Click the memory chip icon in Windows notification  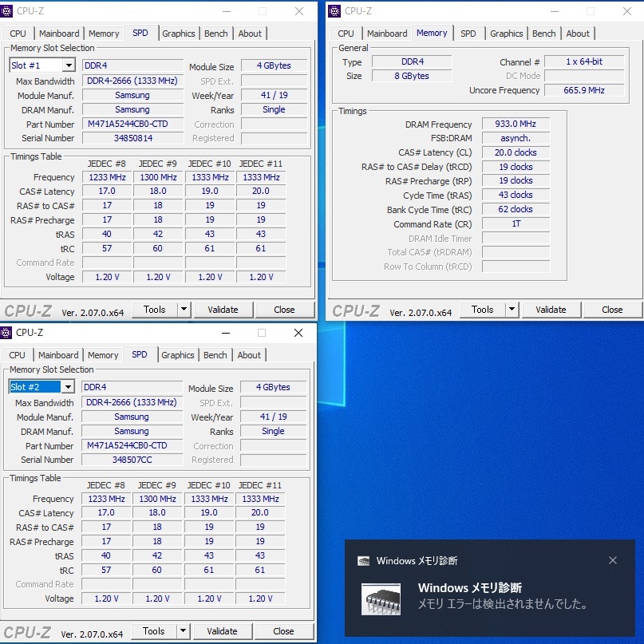coord(381,599)
